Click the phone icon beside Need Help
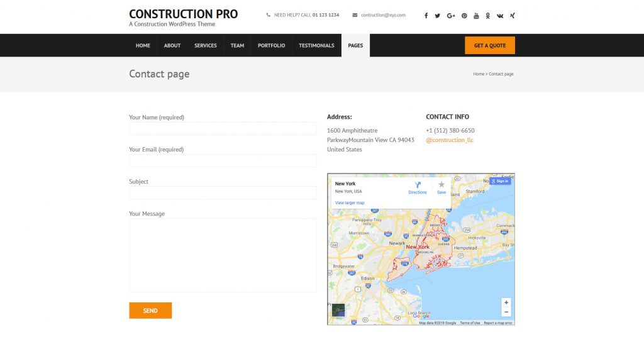 tap(268, 15)
